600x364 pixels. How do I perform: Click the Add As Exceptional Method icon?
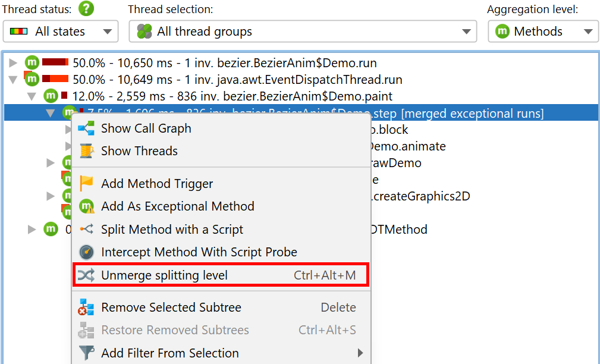pyautogui.click(x=86, y=206)
